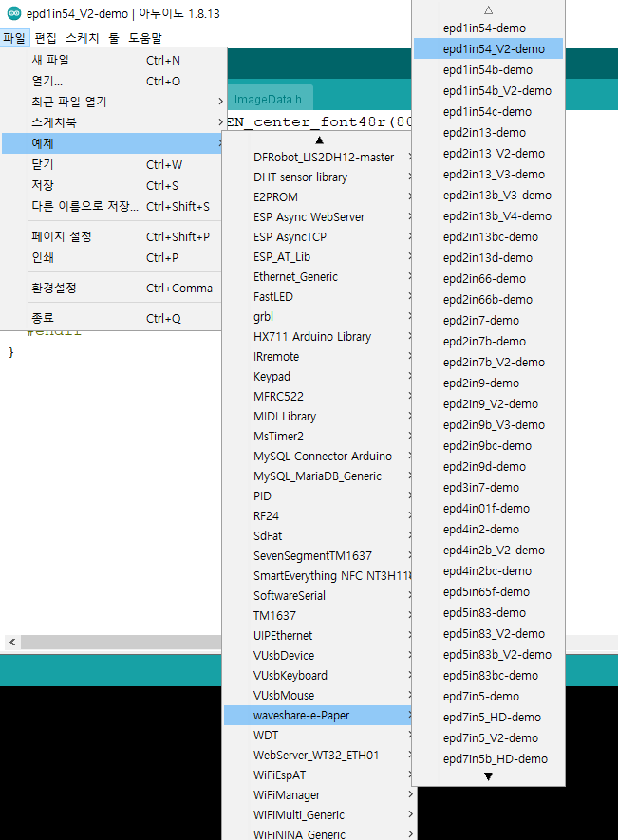The height and width of the screenshot is (840, 618).
Task: Expand ESP Async WebServer examples
Action: pos(318,217)
